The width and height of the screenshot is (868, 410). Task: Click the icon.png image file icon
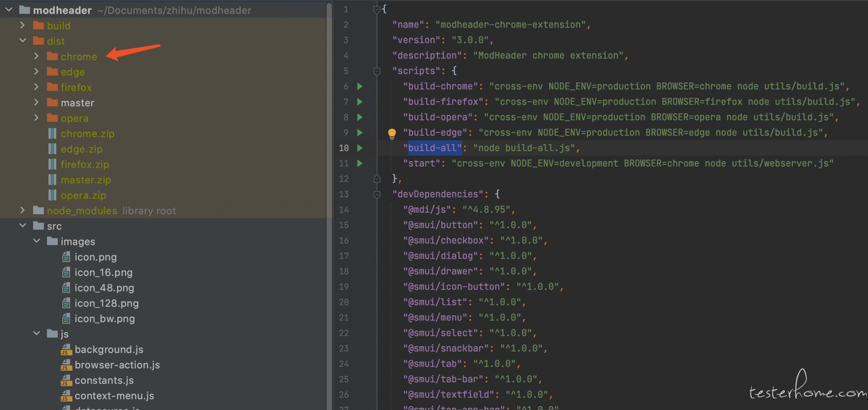(66, 257)
